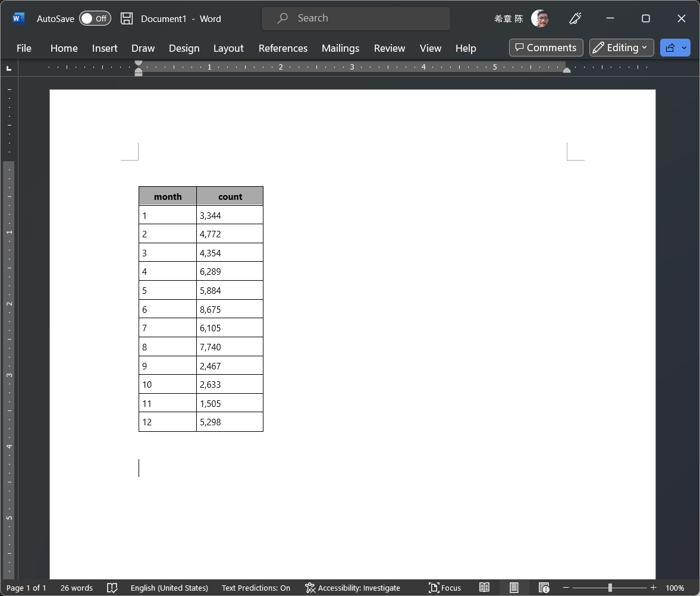Image resolution: width=700 pixels, height=596 pixels.
Task: Click the Search box in title bar
Action: (356, 18)
